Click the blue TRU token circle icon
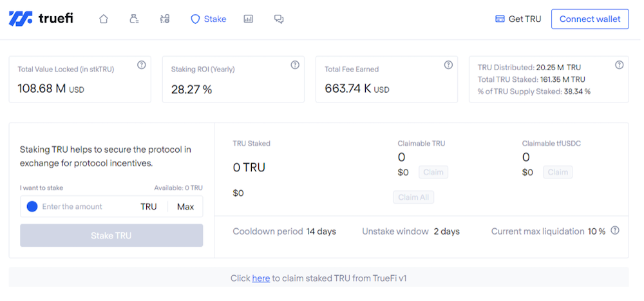 [x=32, y=206]
